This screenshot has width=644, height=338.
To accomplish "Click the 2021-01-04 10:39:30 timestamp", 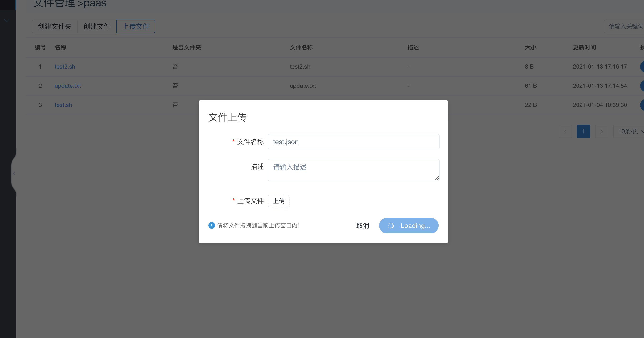I will (600, 105).
